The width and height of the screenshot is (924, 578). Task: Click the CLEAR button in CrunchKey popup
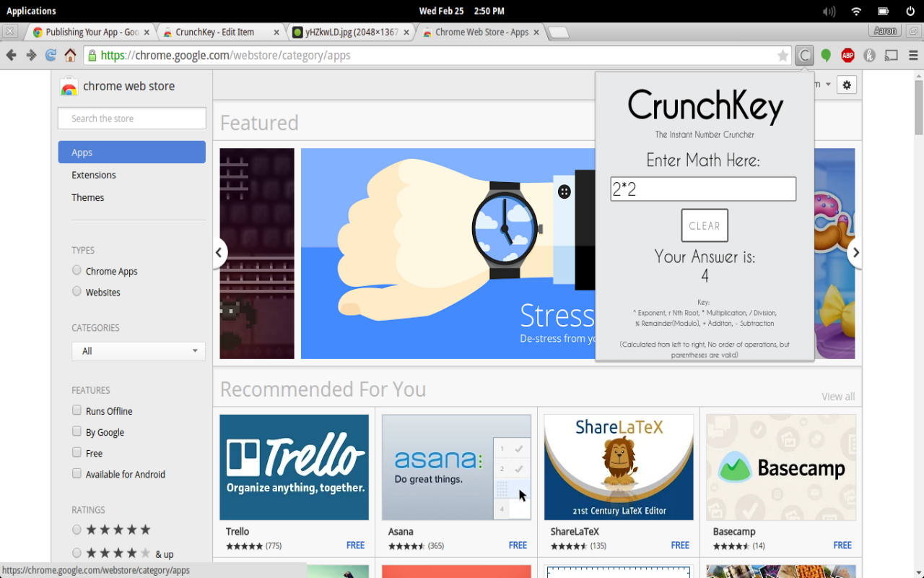click(x=705, y=225)
